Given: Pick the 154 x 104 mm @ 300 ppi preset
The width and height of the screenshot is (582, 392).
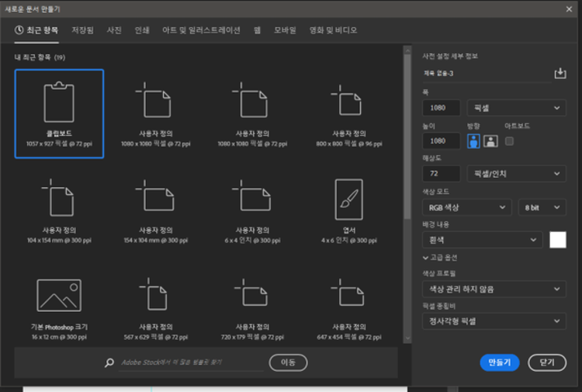Looking at the screenshot, I should pyautogui.click(x=155, y=210).
